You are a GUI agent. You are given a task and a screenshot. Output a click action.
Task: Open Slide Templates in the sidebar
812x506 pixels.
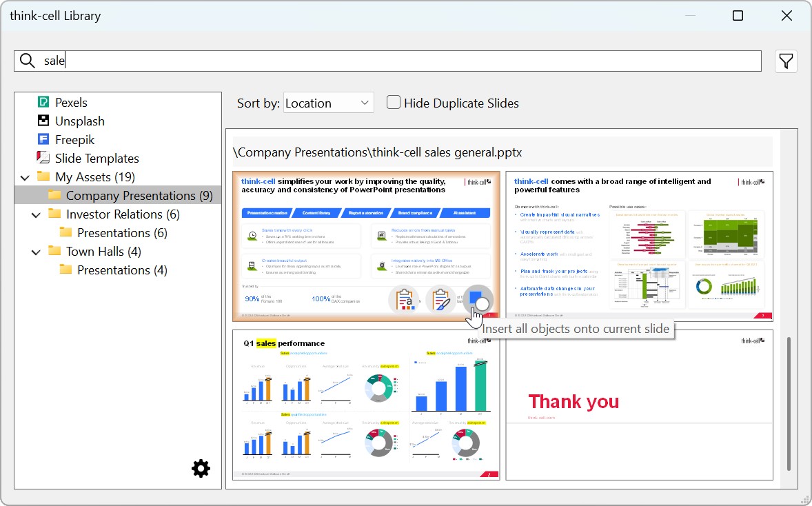coord(97,159)
